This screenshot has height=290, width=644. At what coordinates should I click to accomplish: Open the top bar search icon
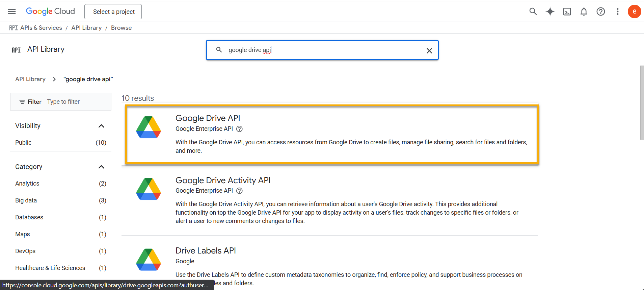click(533, 11)
